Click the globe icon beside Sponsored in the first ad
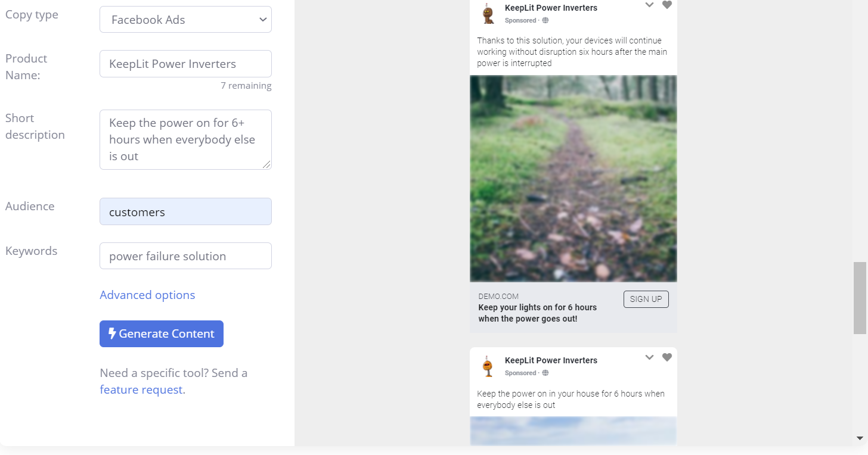Image resolution: width=868 pixels, height=455 pixels. [545, 20]
